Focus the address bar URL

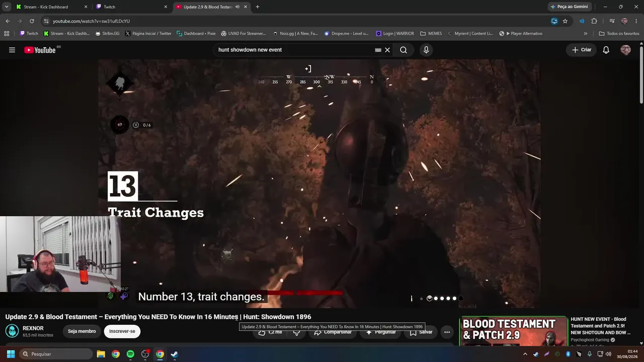tap(297, 21)
